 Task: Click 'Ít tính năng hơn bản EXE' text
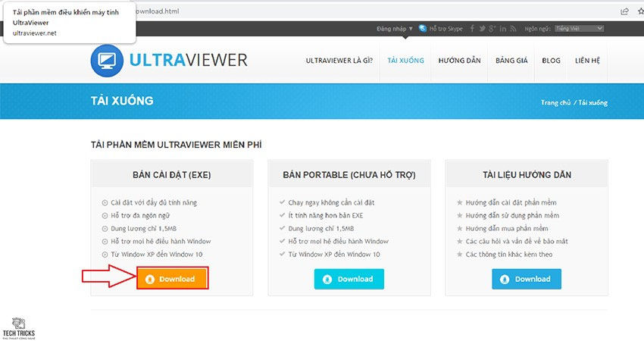pos(326,215)
